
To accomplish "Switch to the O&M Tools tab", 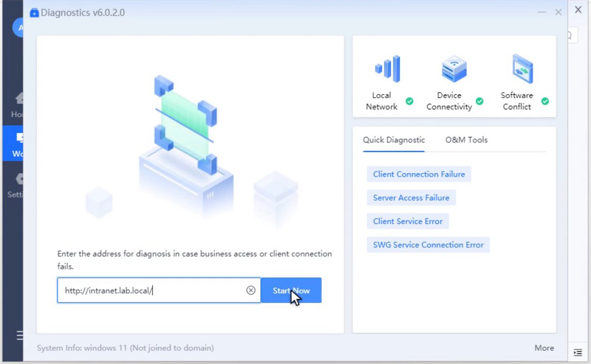I will tap(466, 140).
